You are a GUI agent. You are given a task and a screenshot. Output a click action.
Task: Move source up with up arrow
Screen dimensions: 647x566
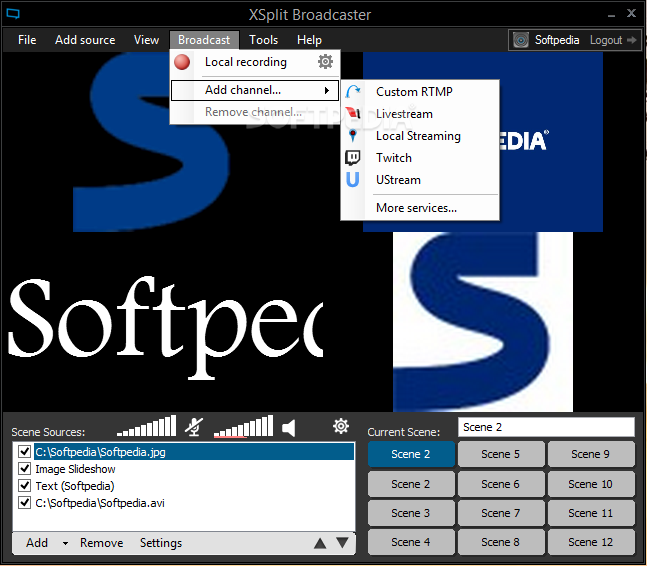coord(320,543)
